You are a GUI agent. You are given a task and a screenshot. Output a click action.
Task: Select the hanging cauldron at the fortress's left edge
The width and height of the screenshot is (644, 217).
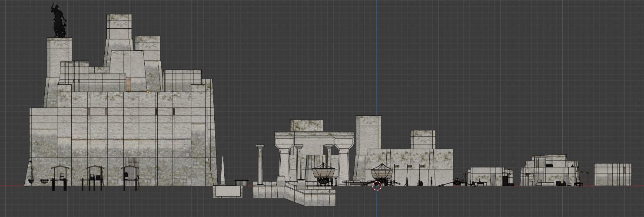pyautogui.click(x=32, y=173)
